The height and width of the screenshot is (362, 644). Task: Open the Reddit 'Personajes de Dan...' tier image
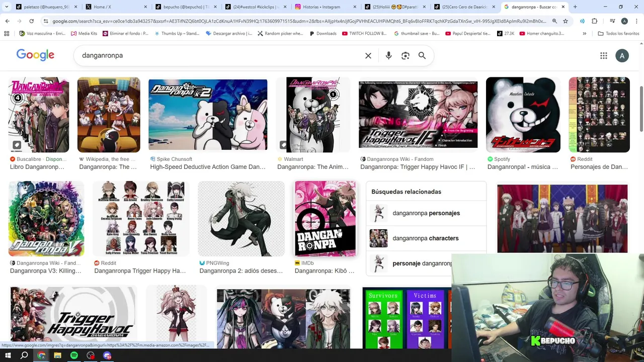[599, 115]
